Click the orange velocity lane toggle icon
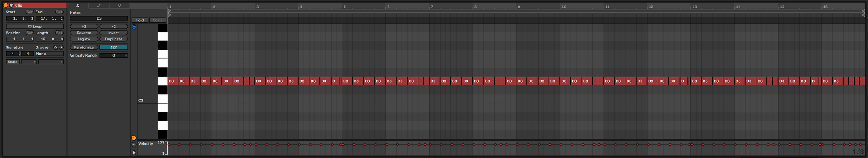Screen dimensions: 868x158 134,138
